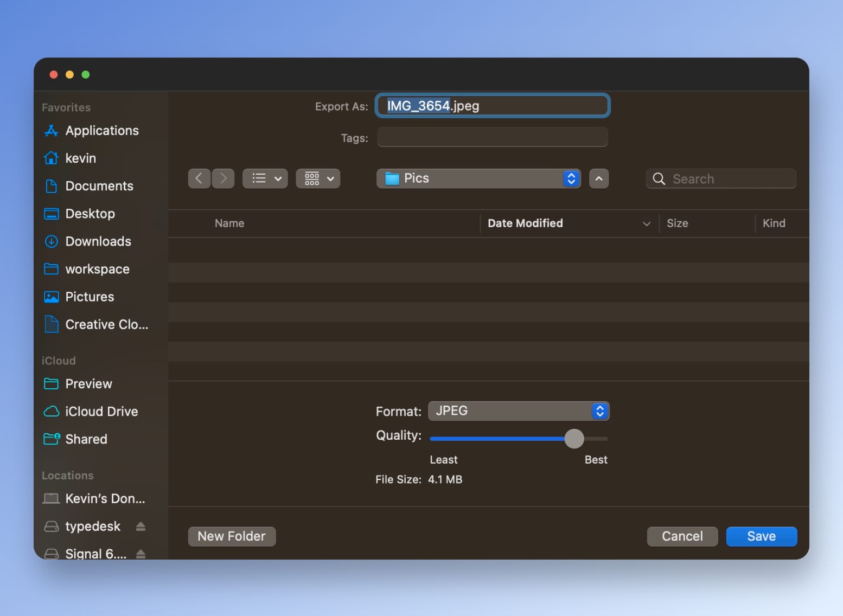
Task: Select Creative Cloud Files item
Action: 95,324
